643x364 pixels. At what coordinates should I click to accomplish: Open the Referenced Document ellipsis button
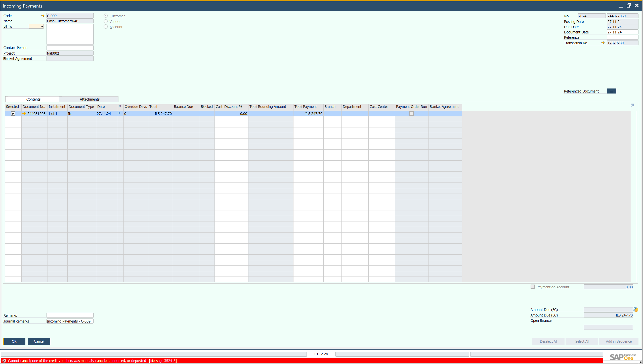[611, 91]
